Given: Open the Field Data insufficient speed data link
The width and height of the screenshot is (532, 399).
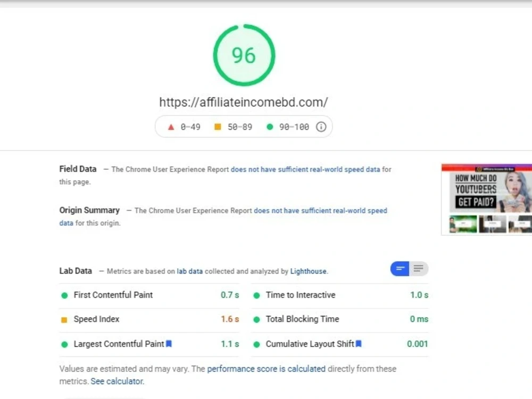Looking at the screenshot, I should pos(305,169).
